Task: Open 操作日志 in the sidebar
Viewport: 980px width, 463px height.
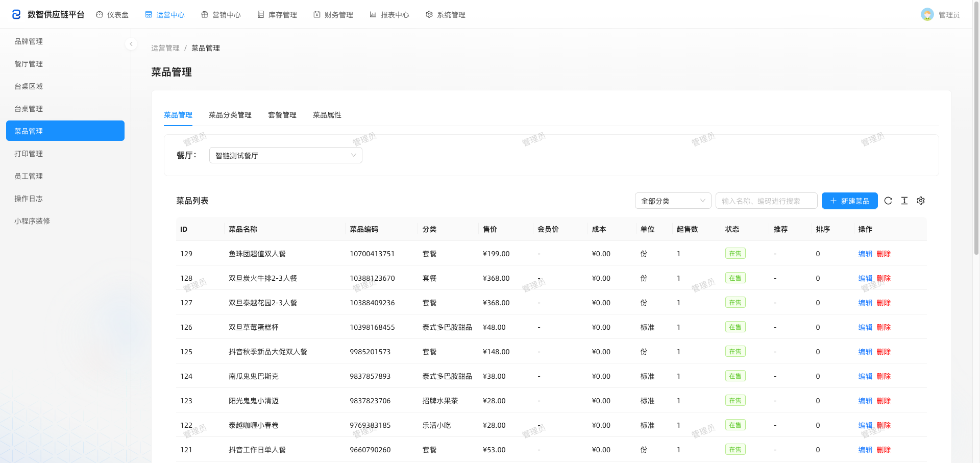Action: point(65,199)
